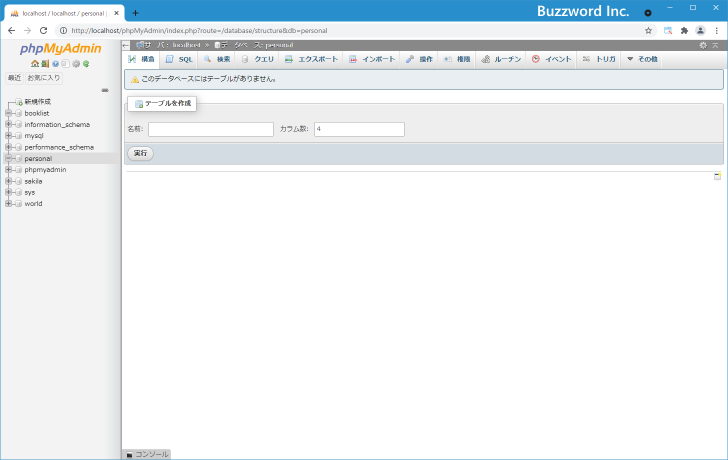Open the navigation panel settings gear icon

pyautogui.click(x=76, y=64)
